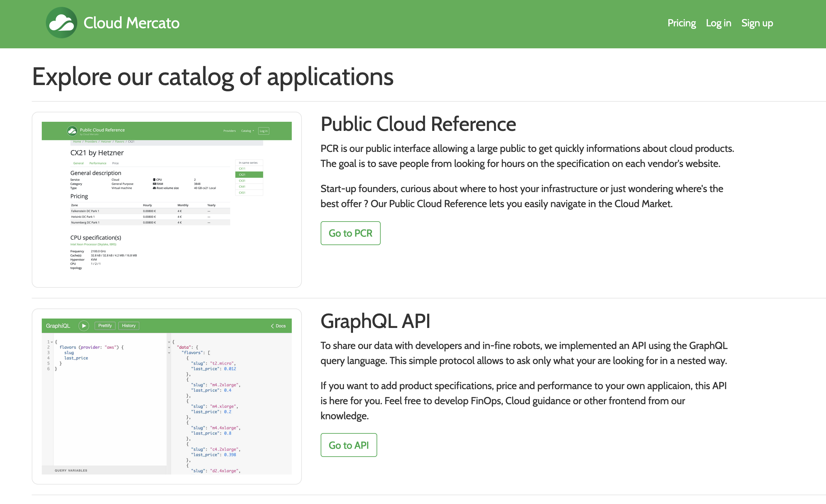Click the QUERY VARIABLES bar in GraphiQL
Image resolution: width=826 pixels, height=504 pixels.
(x=104, y=470)
